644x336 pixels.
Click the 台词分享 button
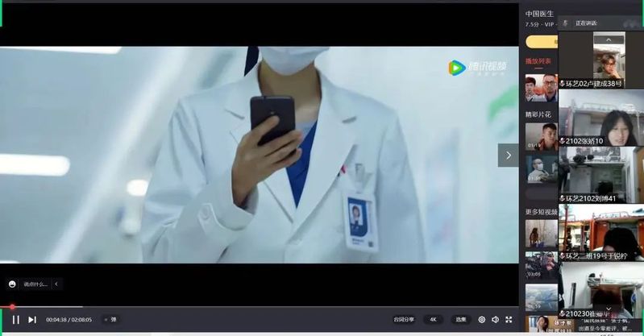(x=403, y=320)
